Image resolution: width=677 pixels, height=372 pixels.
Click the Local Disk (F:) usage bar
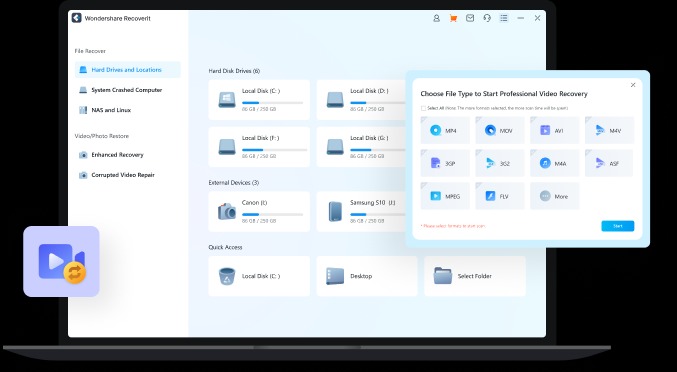(x=275, y=150)
